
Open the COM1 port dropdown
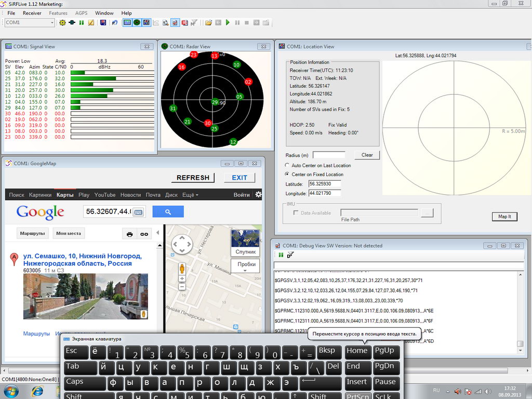pos(51,23)
